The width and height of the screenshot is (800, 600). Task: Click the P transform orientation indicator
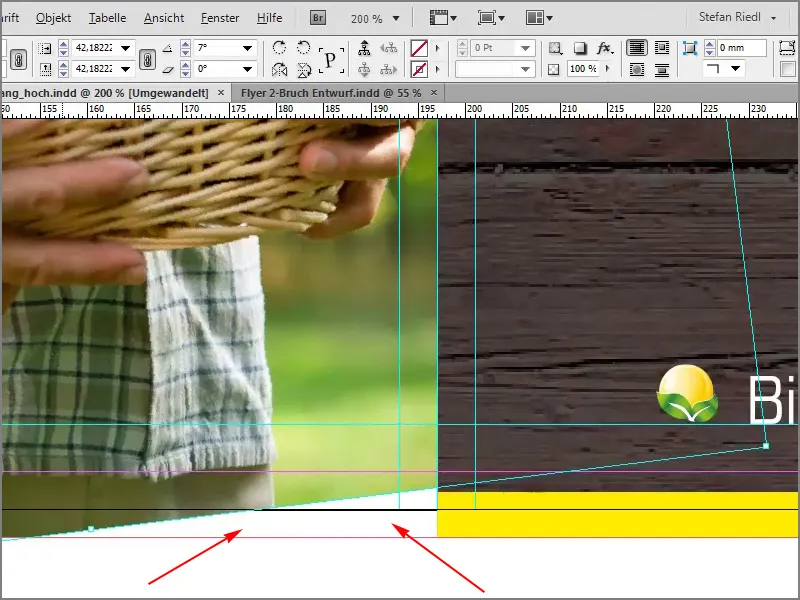click(x=331, y=59)
